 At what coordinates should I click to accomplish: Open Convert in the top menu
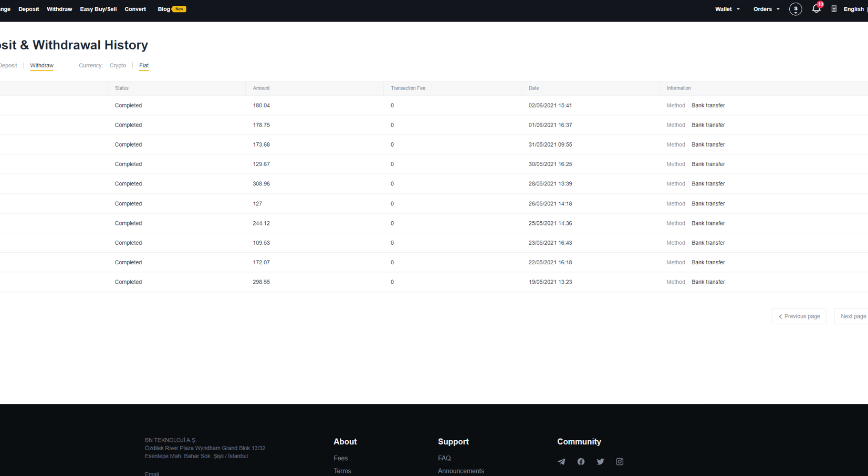point(135,9)
